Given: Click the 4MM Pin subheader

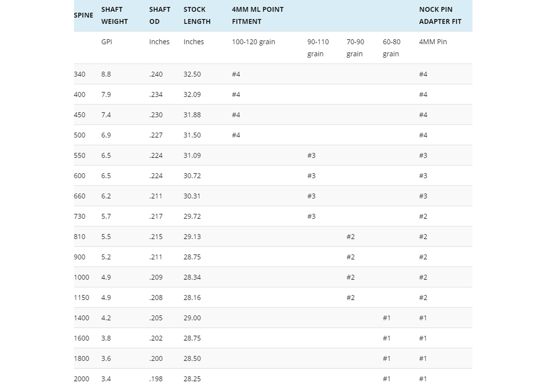Looking at the screenshot, I should click(433, 42).
